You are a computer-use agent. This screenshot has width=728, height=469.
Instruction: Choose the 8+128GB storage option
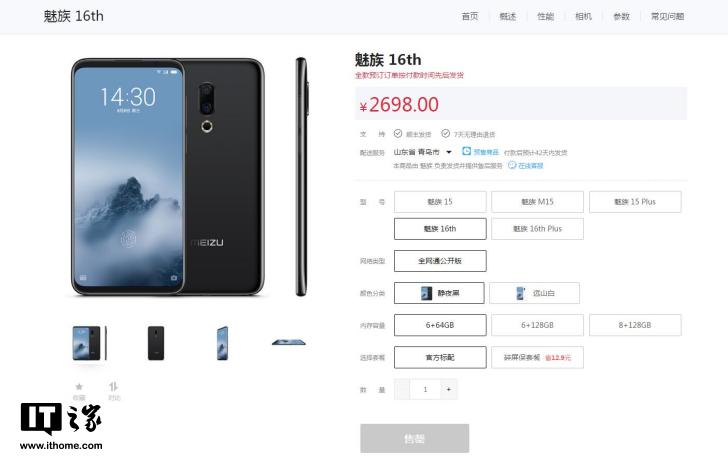(x=635, y=325)
